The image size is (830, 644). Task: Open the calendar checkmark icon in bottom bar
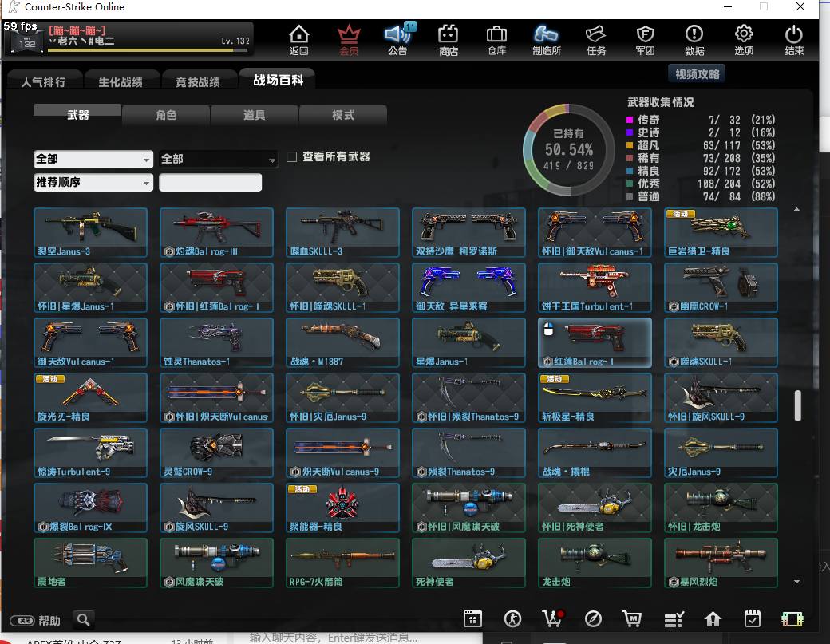coord(752,618)
